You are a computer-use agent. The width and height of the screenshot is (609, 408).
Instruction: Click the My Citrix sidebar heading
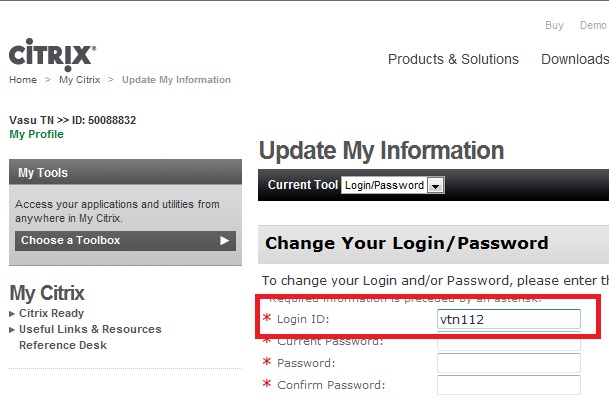47,293
